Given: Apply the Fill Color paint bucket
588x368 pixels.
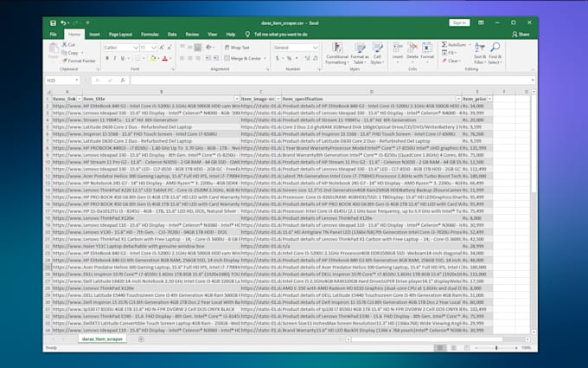Looking at the screenshot, I should click(153, 58).
